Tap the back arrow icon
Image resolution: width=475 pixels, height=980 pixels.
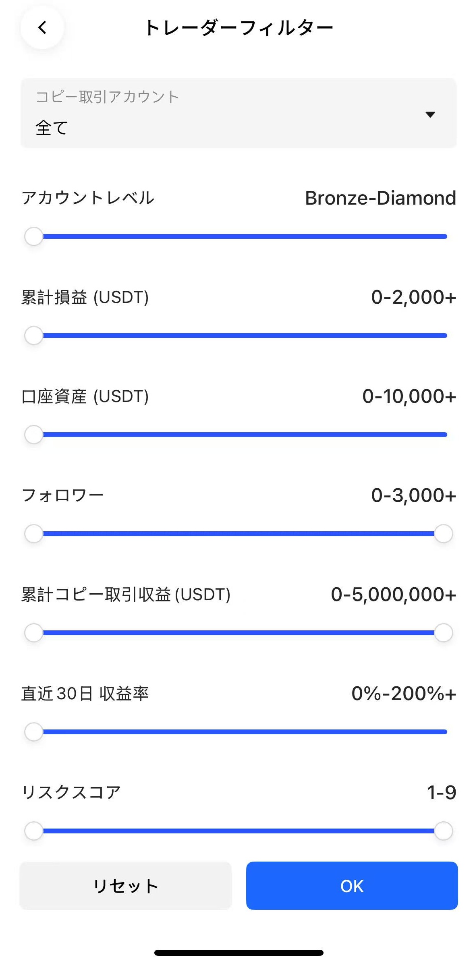point(42,28)
